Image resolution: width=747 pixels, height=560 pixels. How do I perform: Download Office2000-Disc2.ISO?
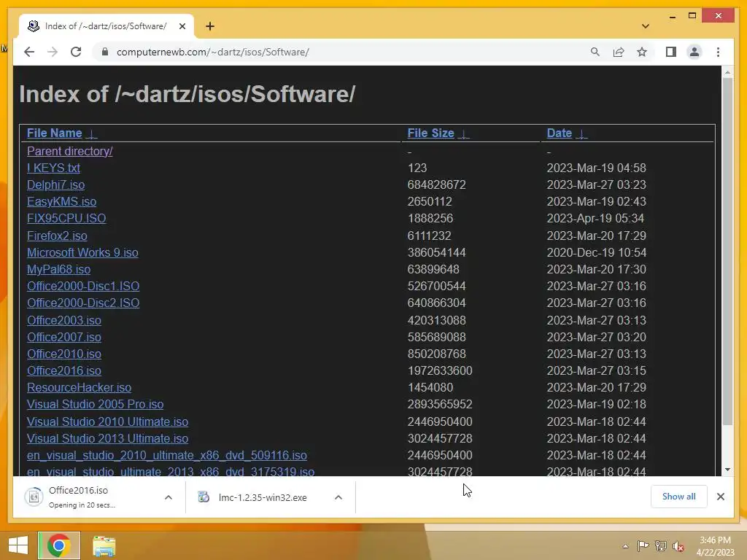coord(83,303)
